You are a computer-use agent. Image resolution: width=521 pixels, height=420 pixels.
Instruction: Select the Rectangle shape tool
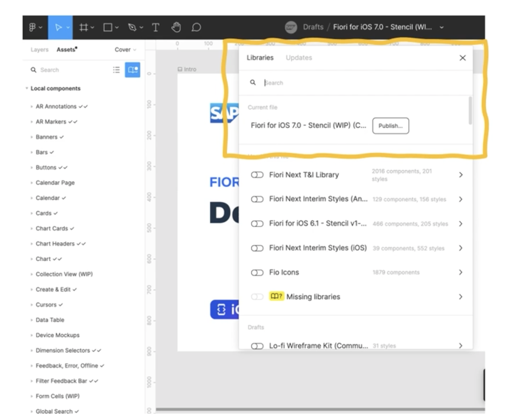108,27
